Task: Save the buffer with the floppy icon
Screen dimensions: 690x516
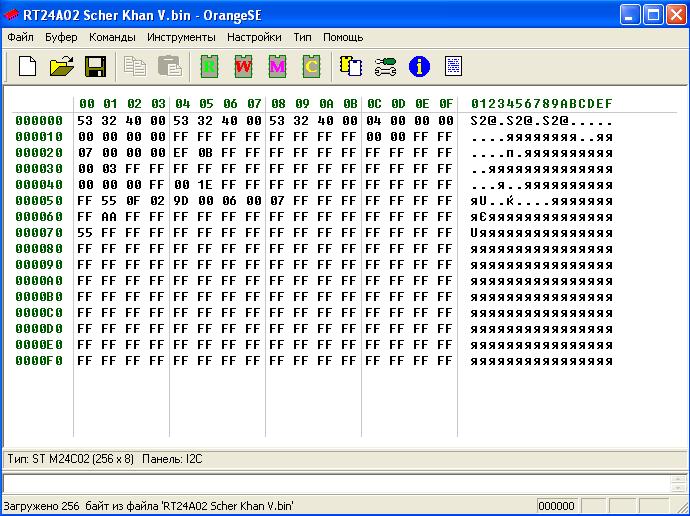Action: [x=95, y=66]
